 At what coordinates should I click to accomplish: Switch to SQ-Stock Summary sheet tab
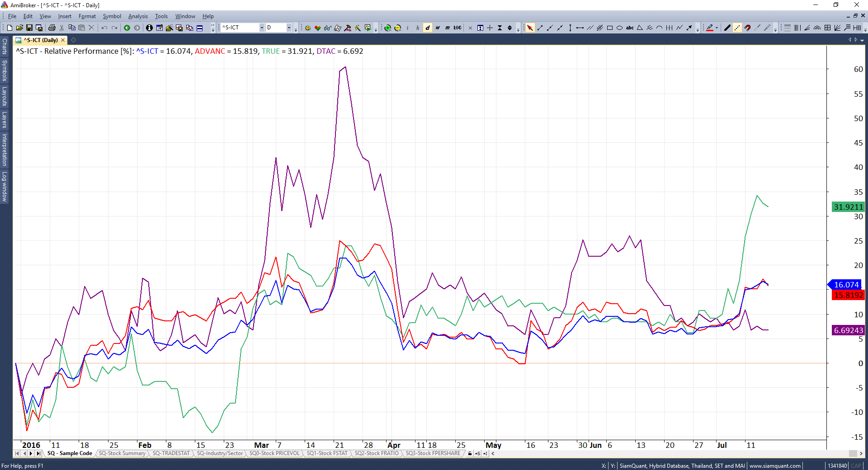click(122, 453)
